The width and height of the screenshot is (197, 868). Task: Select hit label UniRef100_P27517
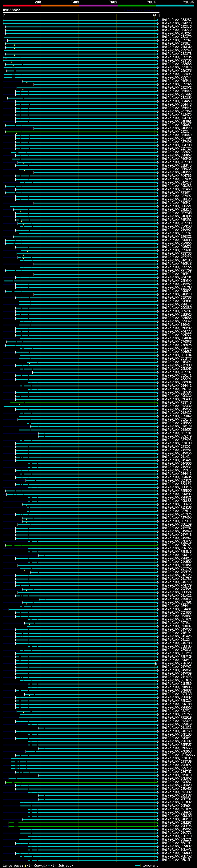coord(177,511)
